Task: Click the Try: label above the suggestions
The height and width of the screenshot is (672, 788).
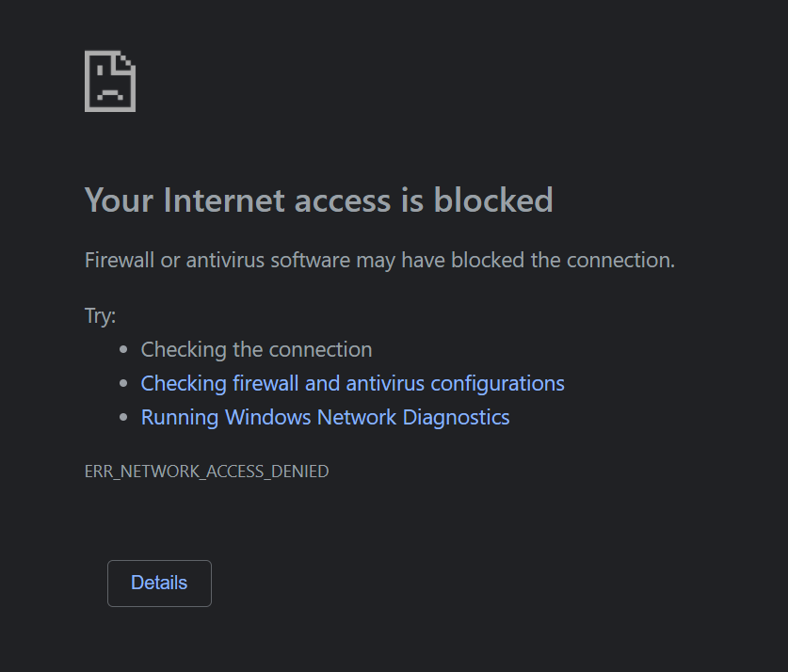Action: [x=98, y=315]
